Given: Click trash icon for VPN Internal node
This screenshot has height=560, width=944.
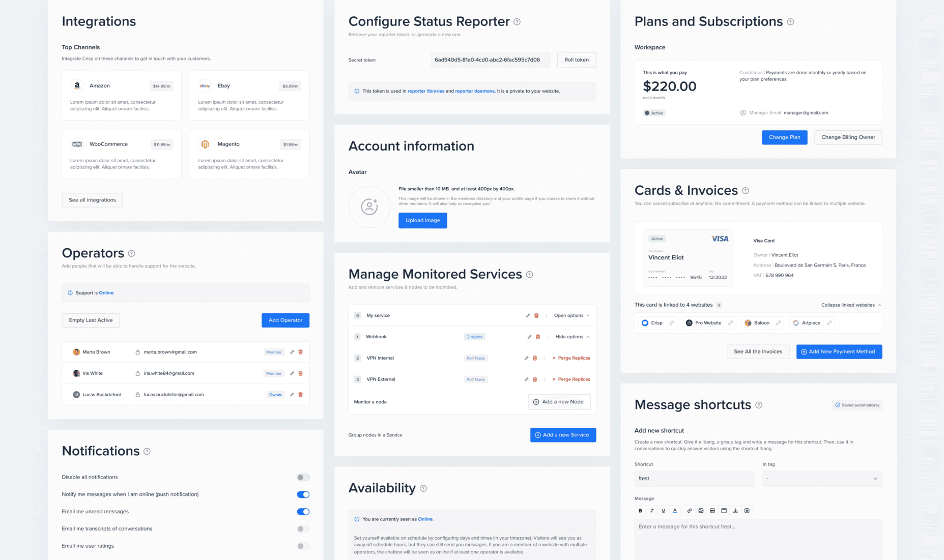Looking at the screenshot, I should pyautogui.click(x=535, y=358).
